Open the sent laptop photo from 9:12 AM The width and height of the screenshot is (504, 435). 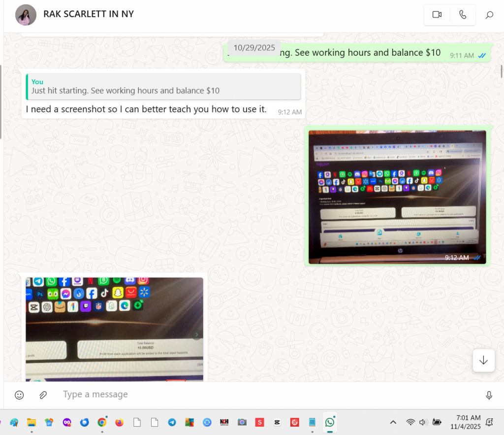click(397, 196)
